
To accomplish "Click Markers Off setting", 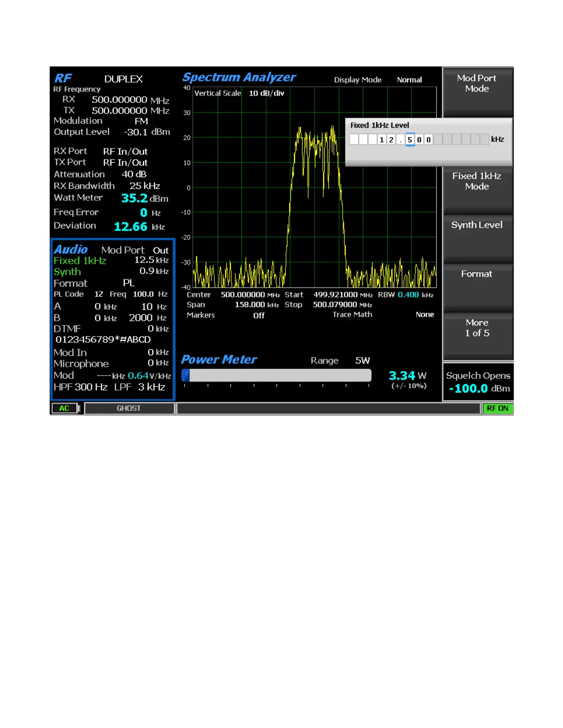I will 259,315.
